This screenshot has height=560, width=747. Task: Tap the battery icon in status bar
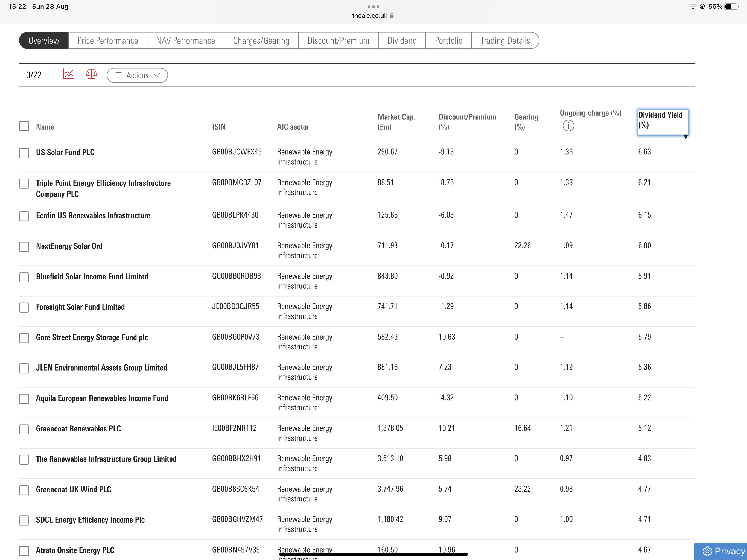tap(731, 7)
